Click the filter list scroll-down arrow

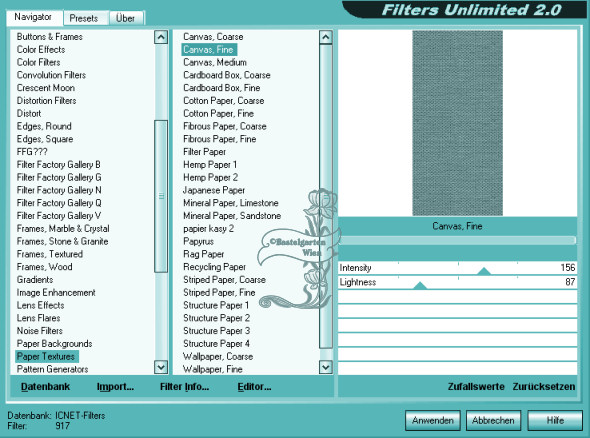point(326,367)
